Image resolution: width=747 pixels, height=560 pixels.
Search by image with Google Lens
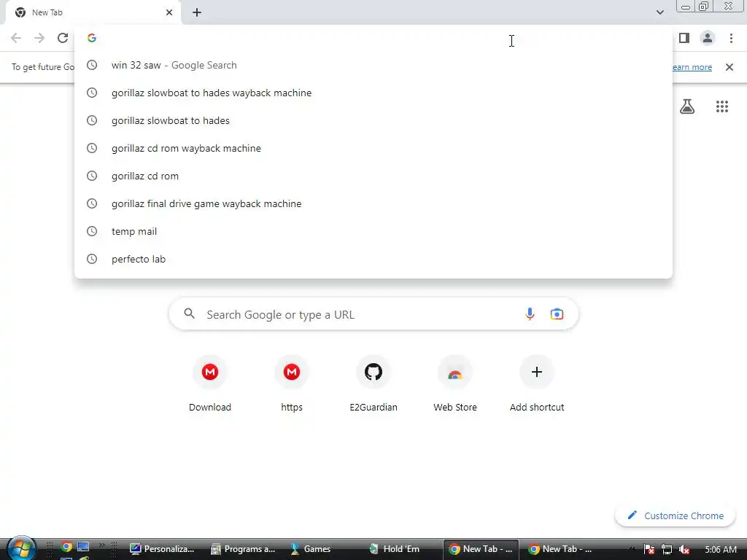[x=557, y=314]
